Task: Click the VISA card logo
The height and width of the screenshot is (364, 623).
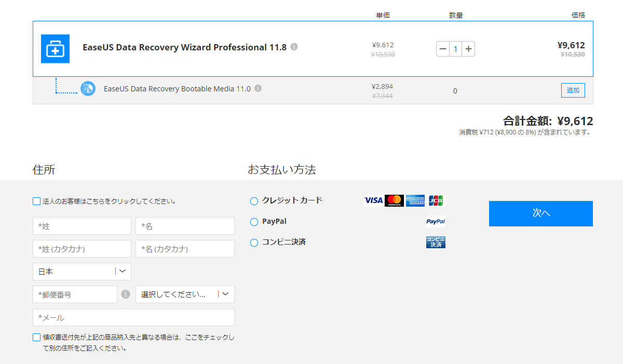Action: click(373, 200)
